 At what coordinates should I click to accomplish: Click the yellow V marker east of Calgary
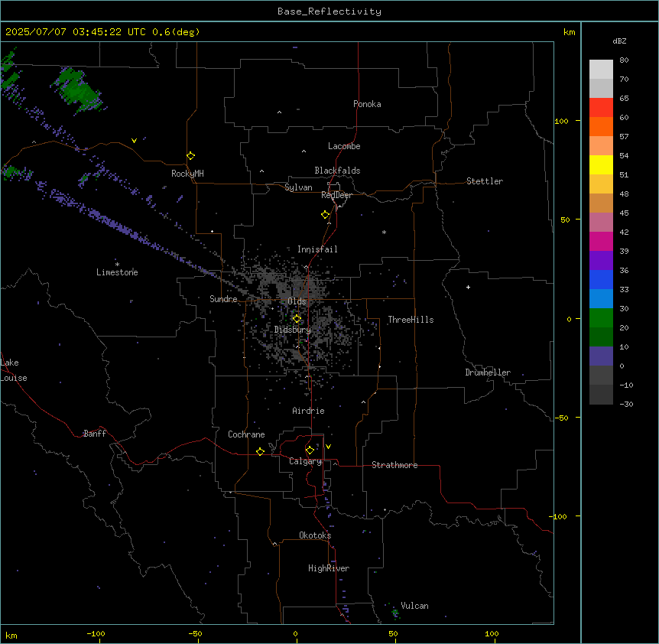pos(328,447)
